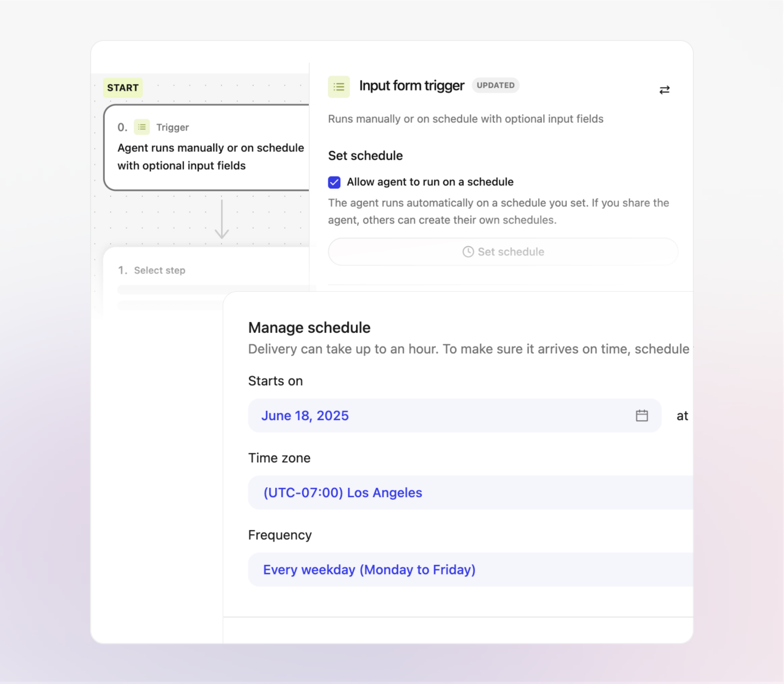Click 'The agent runs automatically' help text

499,211
